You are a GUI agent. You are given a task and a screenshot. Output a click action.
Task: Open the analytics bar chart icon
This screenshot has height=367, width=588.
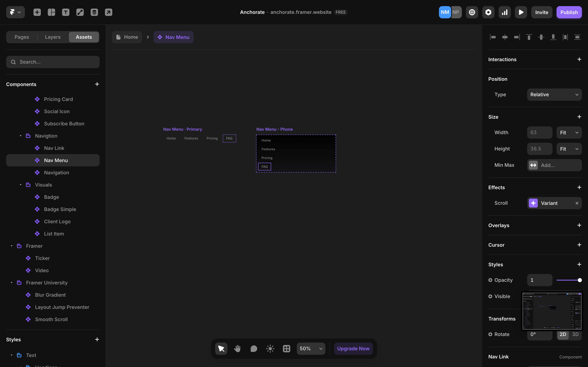505,12
